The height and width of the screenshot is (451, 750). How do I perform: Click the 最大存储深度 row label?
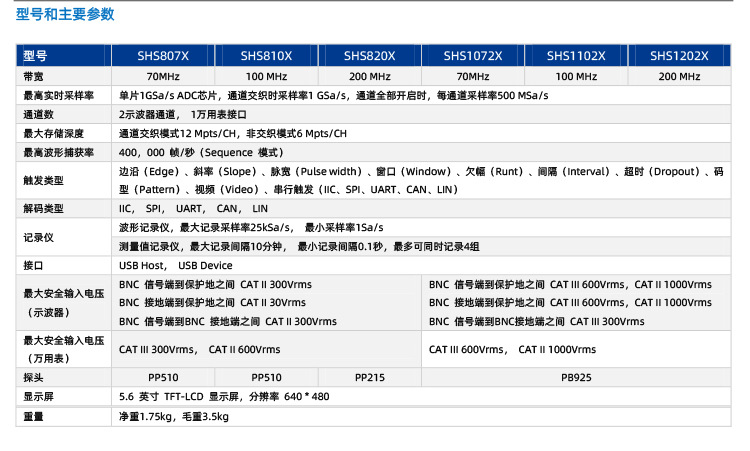(53, 133)
